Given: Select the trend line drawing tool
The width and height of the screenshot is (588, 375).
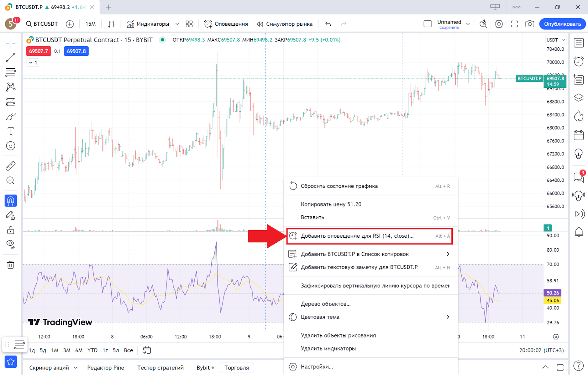Looking at the screenshot, I should [11, 58].
